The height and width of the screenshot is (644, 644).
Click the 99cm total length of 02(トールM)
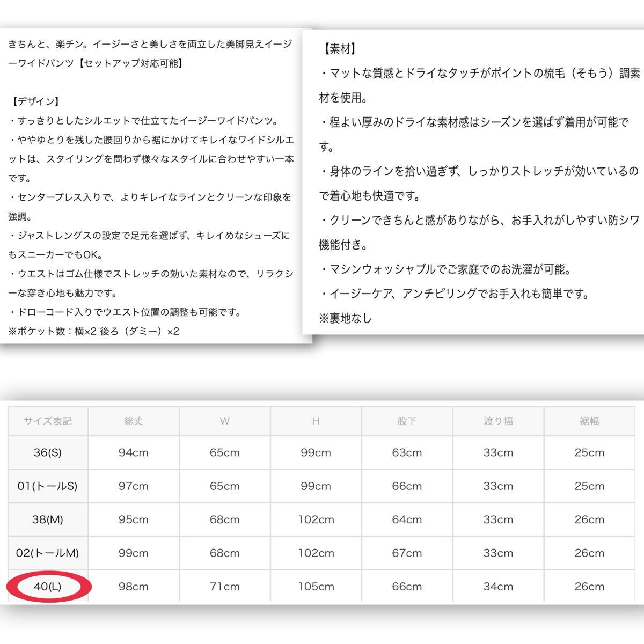(134, 553)
